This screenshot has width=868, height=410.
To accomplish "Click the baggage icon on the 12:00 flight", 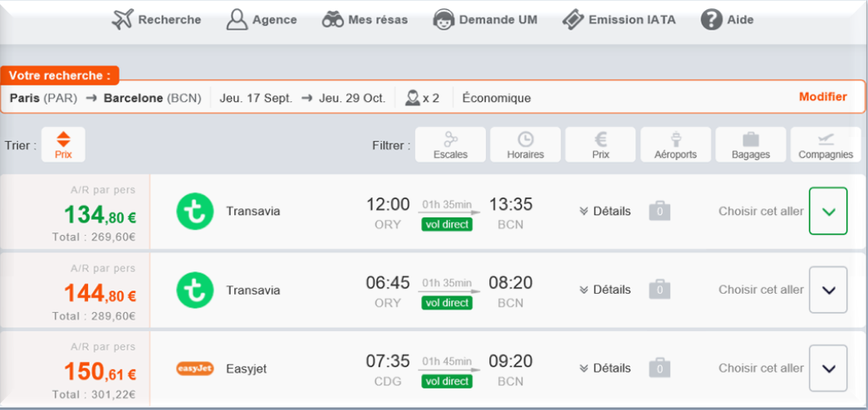I will [660, 211].
